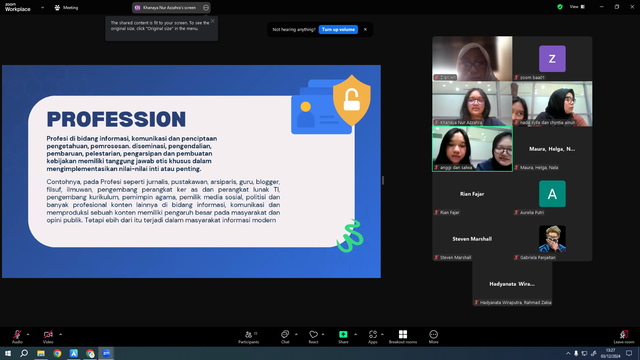The width and height of the screenshot is (640, 360).
Task: Open the Windows notification center
Action: coord(629,353)
